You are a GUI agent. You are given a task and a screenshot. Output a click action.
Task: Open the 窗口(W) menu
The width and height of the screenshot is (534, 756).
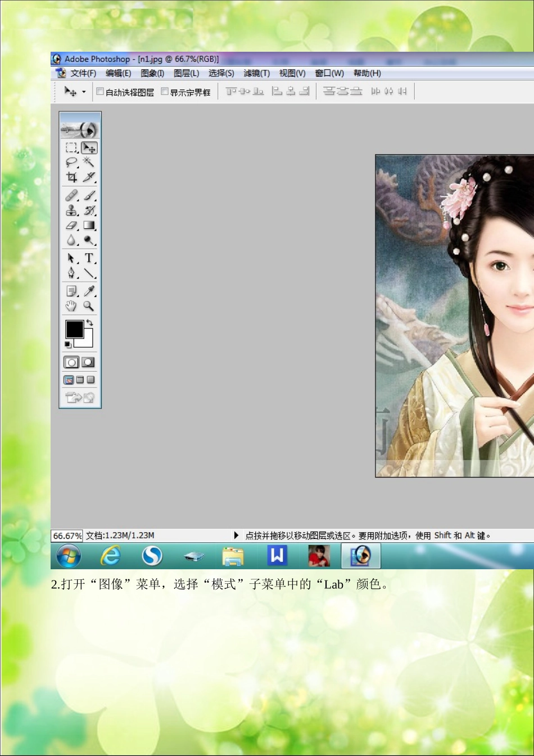329,73
